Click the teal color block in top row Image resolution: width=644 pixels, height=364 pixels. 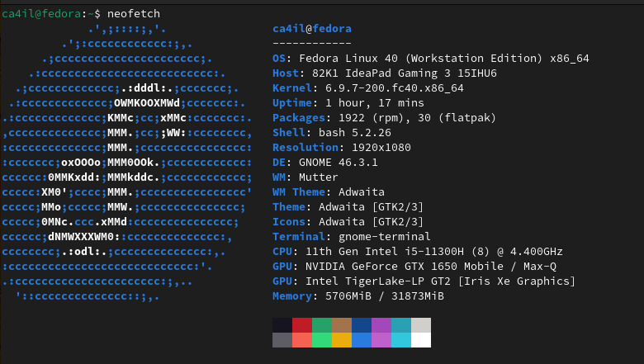click(x=401, y=325)
